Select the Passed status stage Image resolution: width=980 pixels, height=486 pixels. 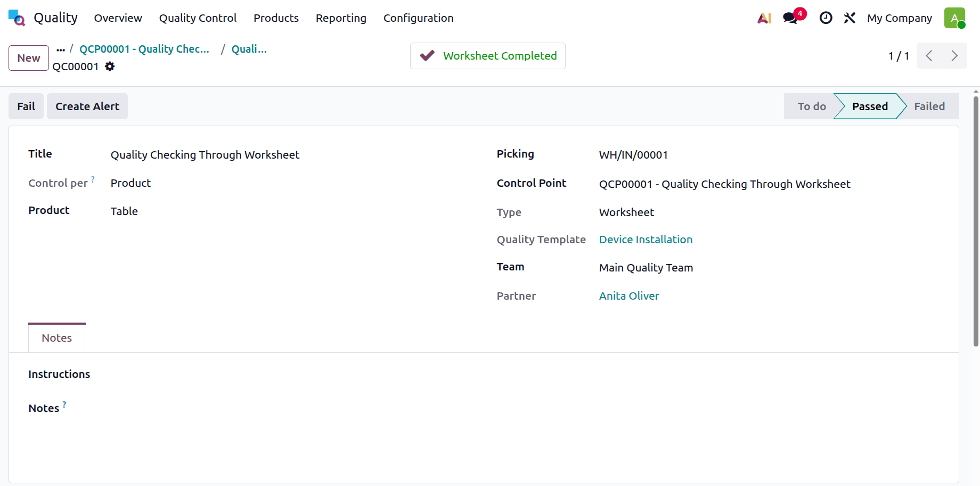(x=870, y=106)
